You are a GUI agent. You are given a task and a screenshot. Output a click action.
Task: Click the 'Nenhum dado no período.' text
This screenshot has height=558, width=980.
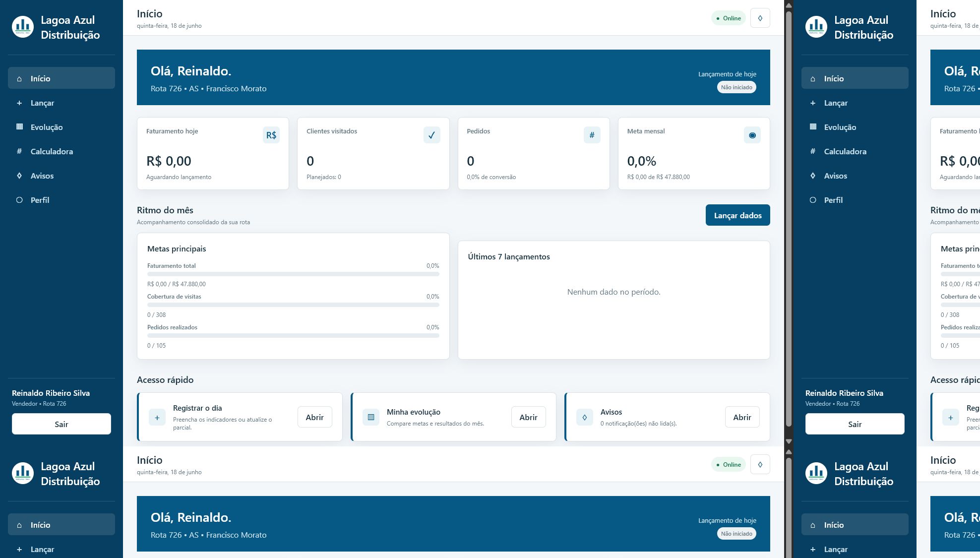click(x=613, y=292)
